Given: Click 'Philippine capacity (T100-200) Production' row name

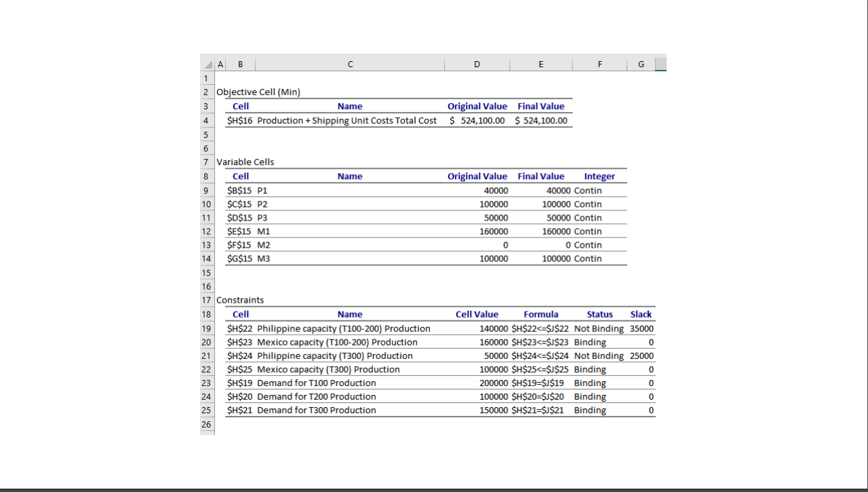Looking at the screenshot, I should [343, 328].
